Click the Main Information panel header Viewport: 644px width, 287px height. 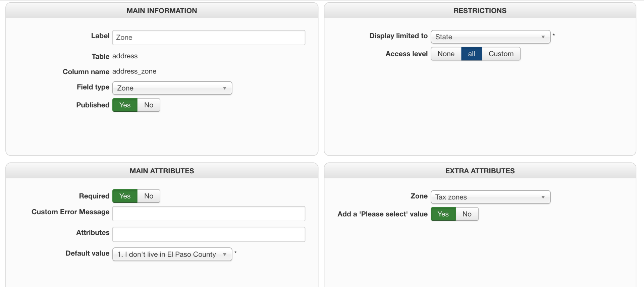(x=162, y=11)
